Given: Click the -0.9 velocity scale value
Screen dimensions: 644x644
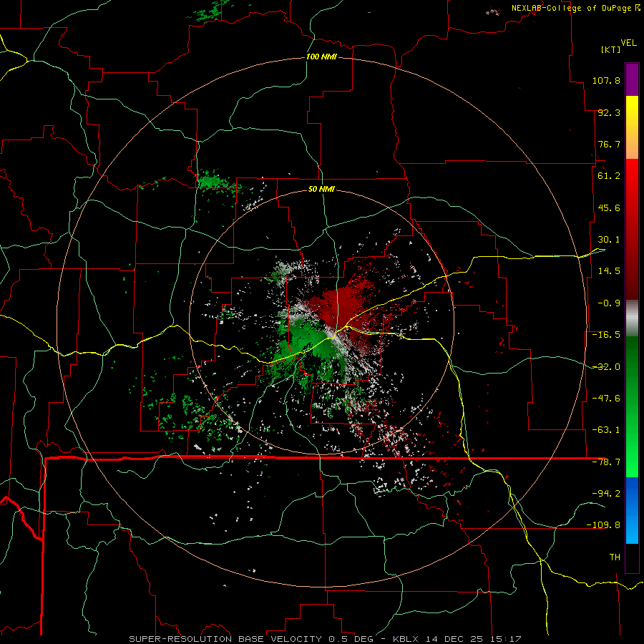Looking at the screenshot, I should coord(609,303).
